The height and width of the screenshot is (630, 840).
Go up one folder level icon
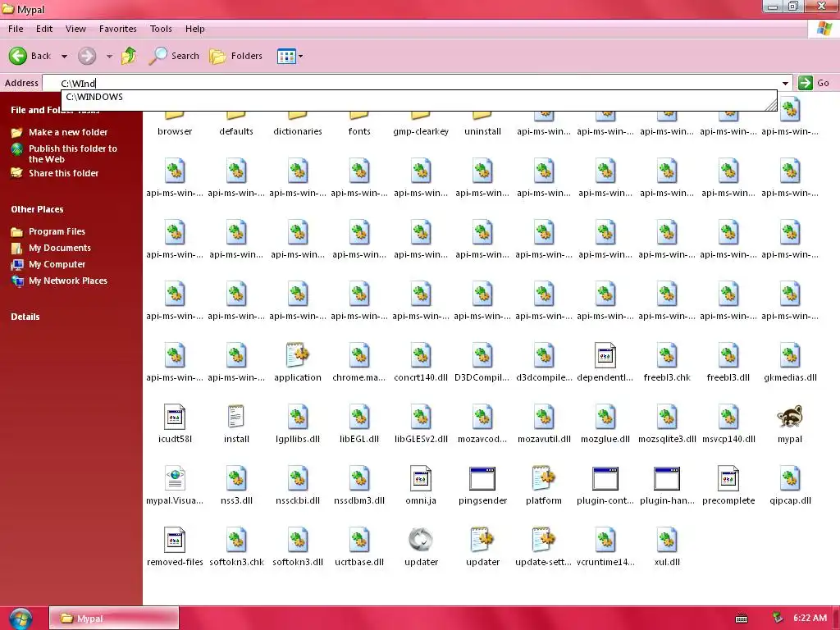129,56
